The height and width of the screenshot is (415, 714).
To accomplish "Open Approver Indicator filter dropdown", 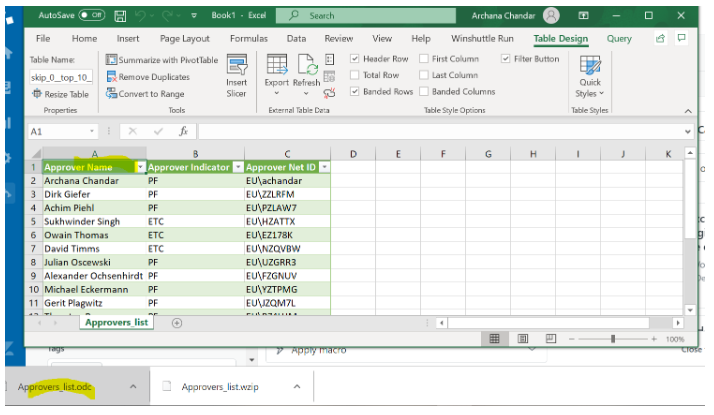I will pos(238,167).
